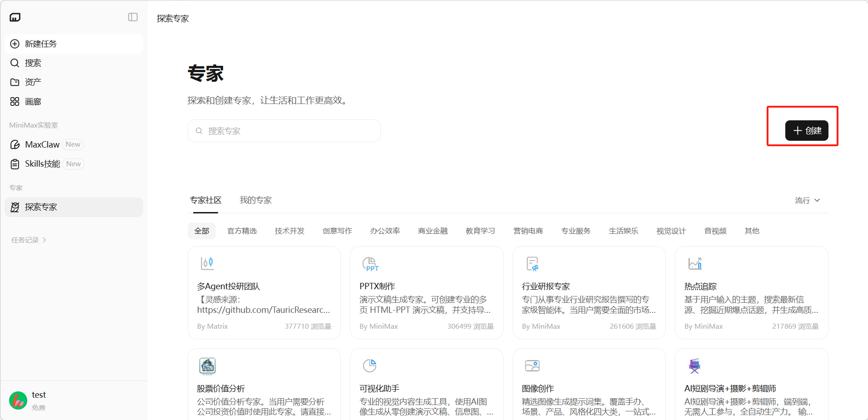868x420 pixels.
Task: Switch to the 我的专家 tab
Action: click(x=255, y=200)
